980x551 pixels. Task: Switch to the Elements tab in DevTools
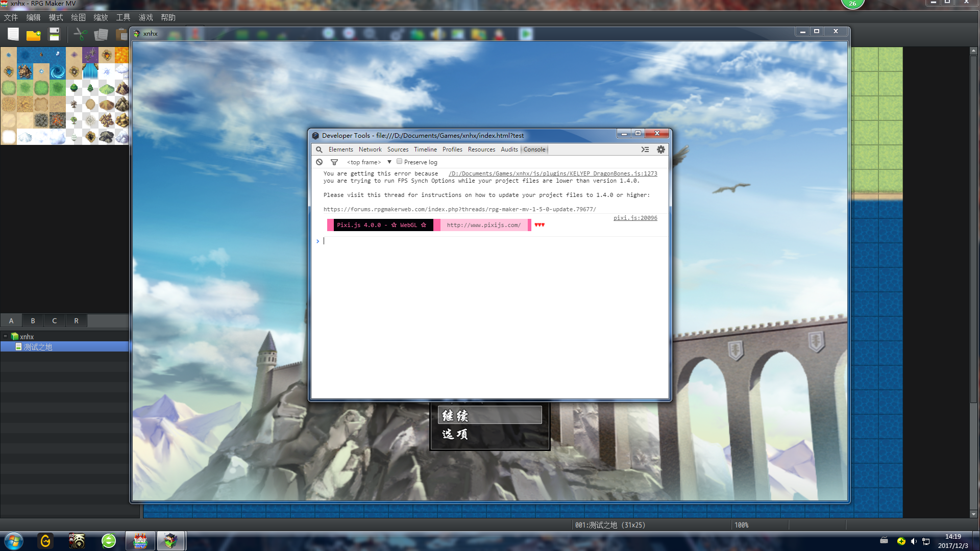point(340,149)
